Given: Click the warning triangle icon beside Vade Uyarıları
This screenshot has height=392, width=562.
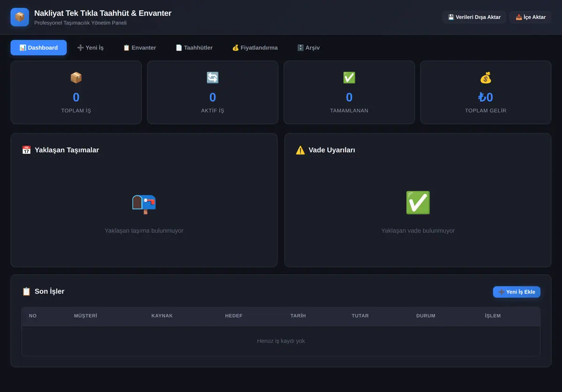Looking at the screenshot, I should click(300, 150).
